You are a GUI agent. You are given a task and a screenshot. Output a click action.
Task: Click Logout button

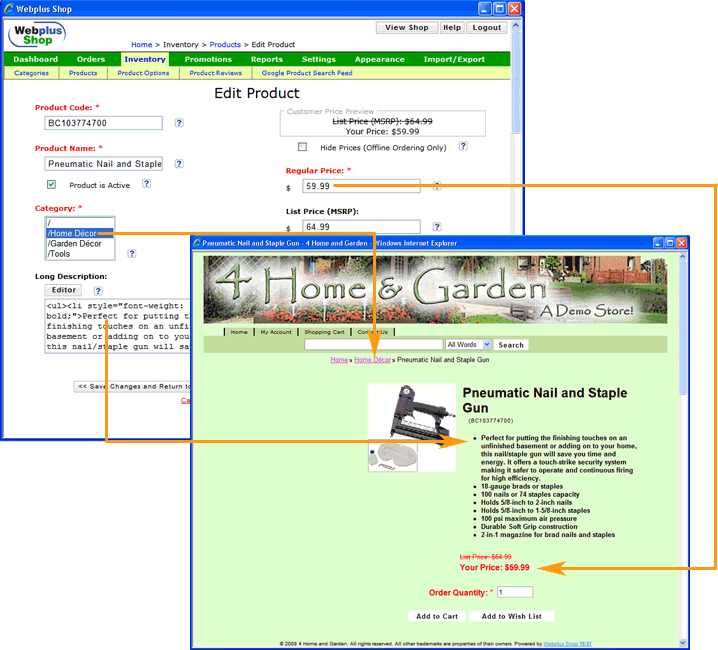coord(487,27)
